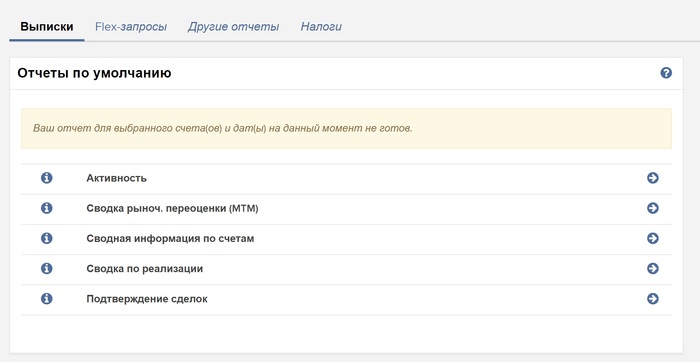The height and width of the screenshot is (362, 700).
Task: Run the Активность report arrow
Action: (653, 178)
